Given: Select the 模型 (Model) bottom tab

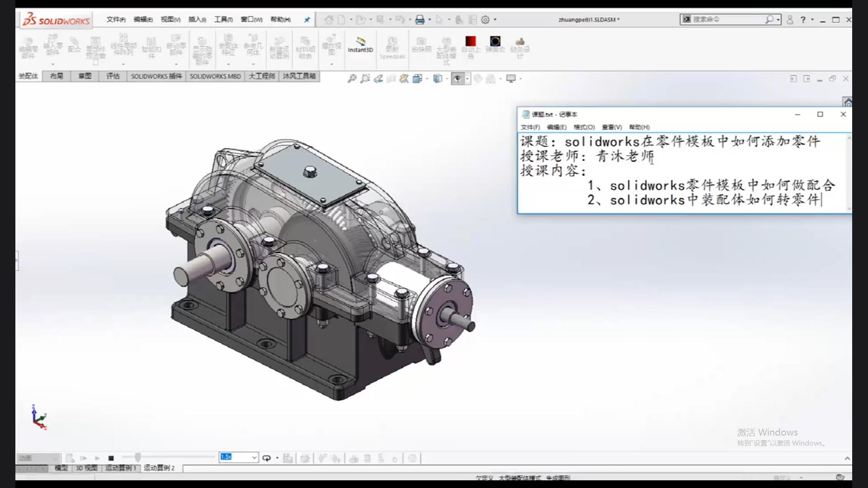Looking at the screenshot, I should pyautogui.click(x=61, y=468).
